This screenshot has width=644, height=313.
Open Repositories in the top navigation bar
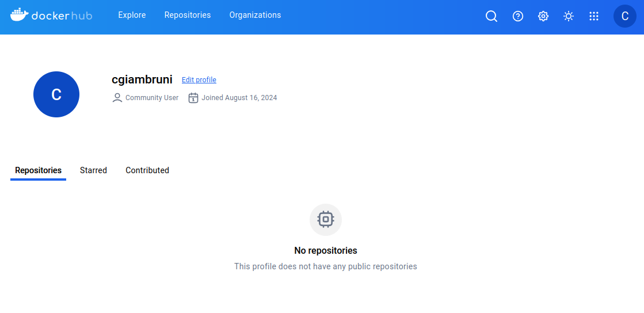pos(188,15)
